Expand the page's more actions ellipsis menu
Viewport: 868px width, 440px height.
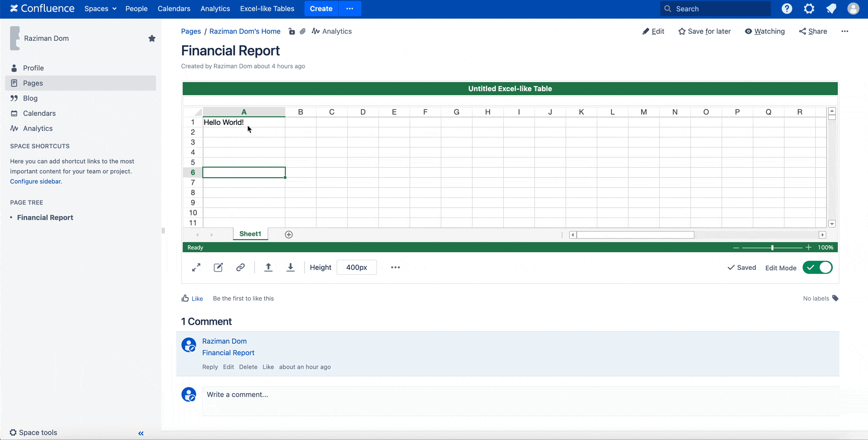(x=845, y=31)
